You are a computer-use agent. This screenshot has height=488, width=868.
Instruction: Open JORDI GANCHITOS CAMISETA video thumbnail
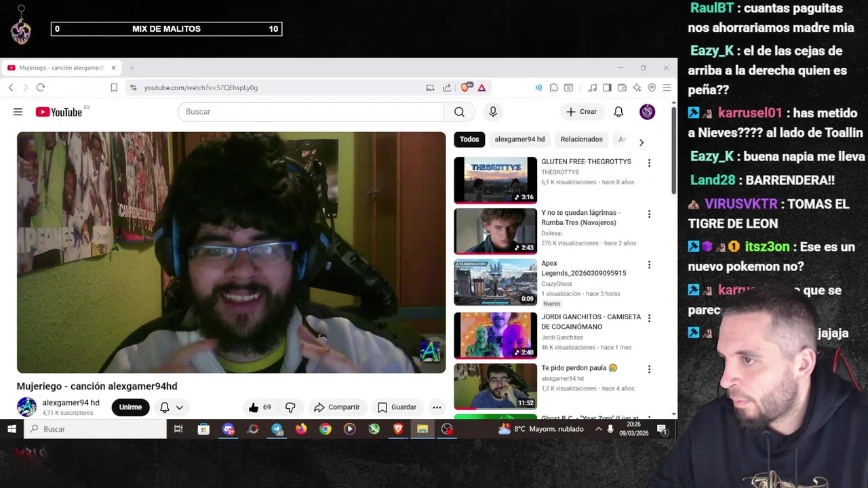click(x=495, y=335)
